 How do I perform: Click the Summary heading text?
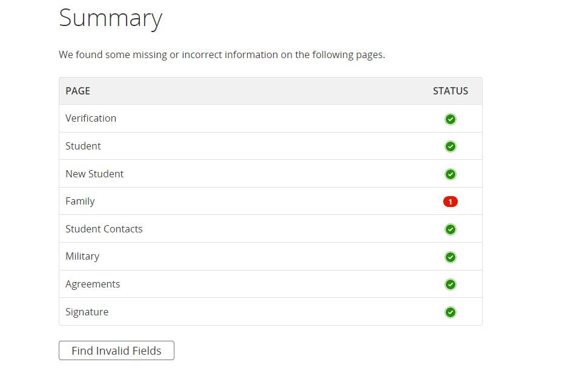110,18
